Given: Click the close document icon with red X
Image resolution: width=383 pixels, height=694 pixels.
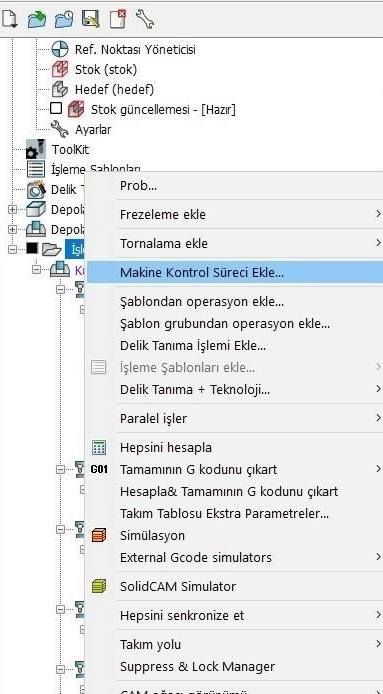Looking at the screenshot, I should [x=118, y=19].
